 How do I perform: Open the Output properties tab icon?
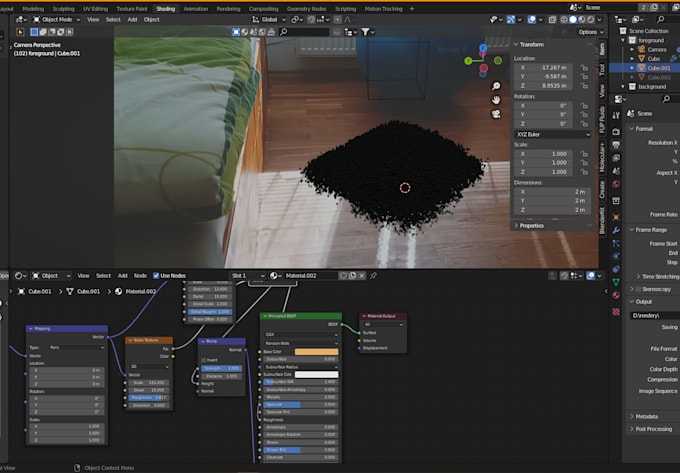click(x=616, y=145)
